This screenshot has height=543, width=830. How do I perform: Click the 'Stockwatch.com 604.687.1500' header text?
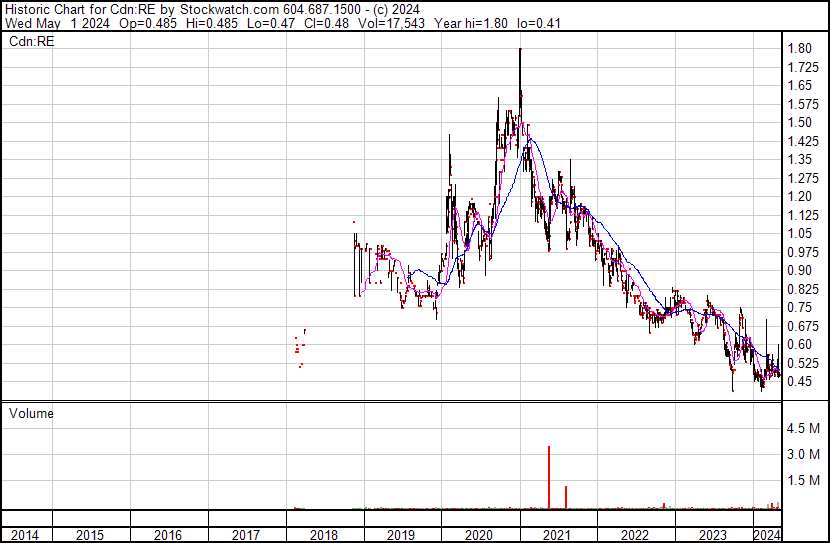[270, 9]
